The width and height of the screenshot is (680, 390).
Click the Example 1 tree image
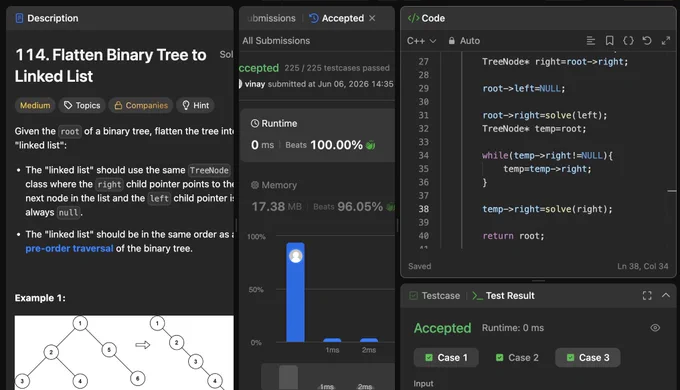click(124, 352)
